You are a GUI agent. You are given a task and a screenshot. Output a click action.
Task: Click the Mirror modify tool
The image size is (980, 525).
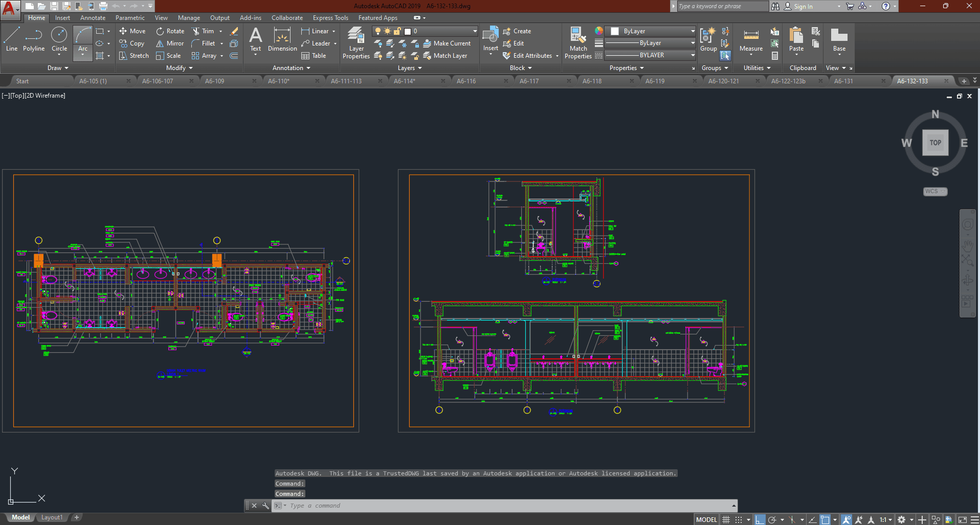[170, 43]
